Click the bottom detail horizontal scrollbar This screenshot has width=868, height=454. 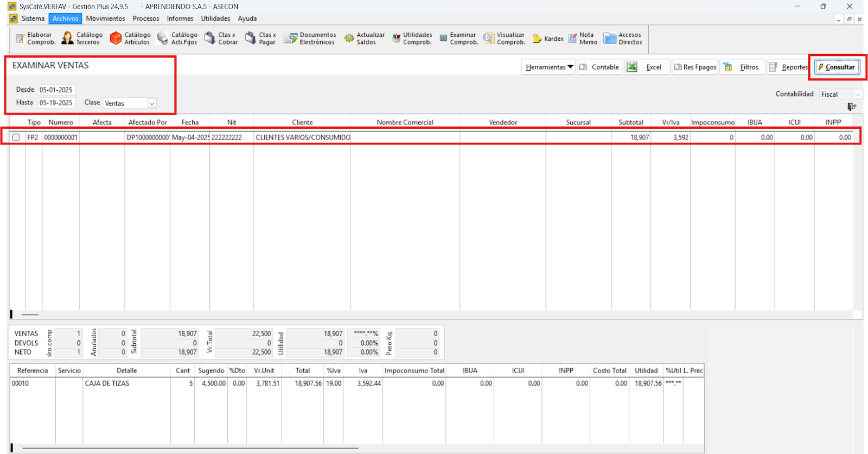point(190,449)
